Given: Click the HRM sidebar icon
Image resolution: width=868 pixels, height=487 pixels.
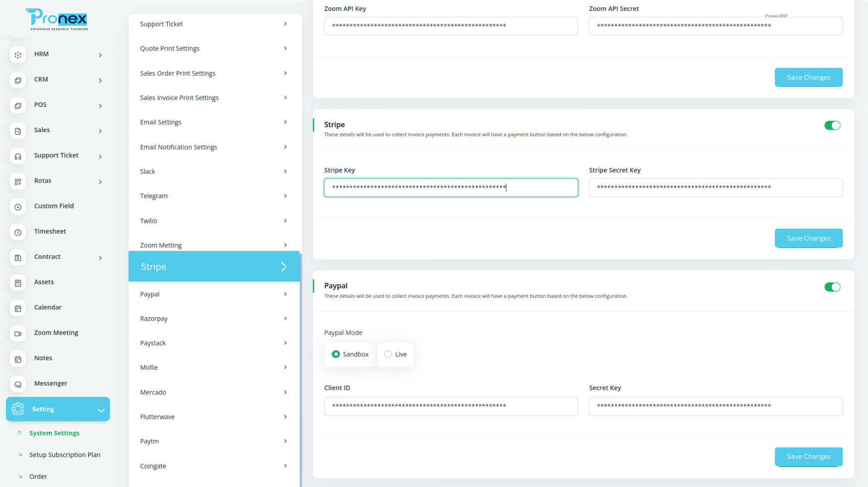Looking at the screenshot, I should tap(18, 55).
